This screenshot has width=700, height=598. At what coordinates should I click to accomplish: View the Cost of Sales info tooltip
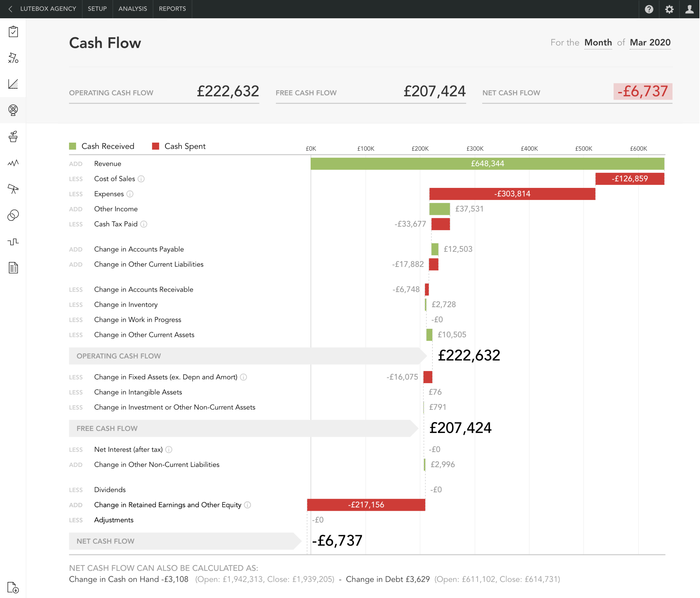point(142,179)
